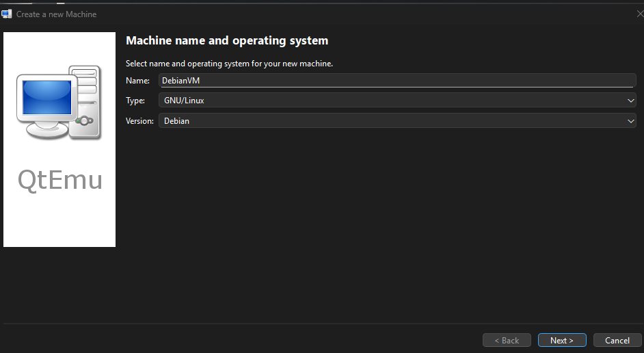Screen dimensions: 644x353
Task: Click the QtEmu window icon in title bar
Action: click(x=7, y=14)
